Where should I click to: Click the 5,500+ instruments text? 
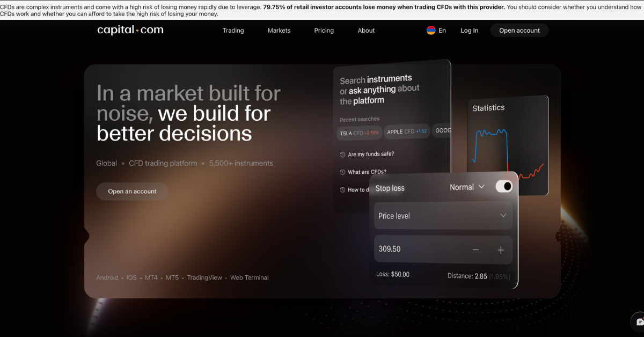click(x=241, y=163)
